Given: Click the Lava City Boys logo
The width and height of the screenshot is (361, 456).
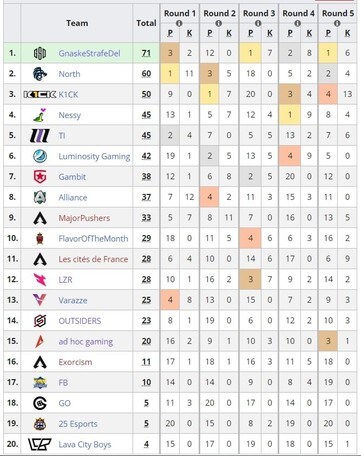Looking at the screenshot, I should tap(40, 444).
